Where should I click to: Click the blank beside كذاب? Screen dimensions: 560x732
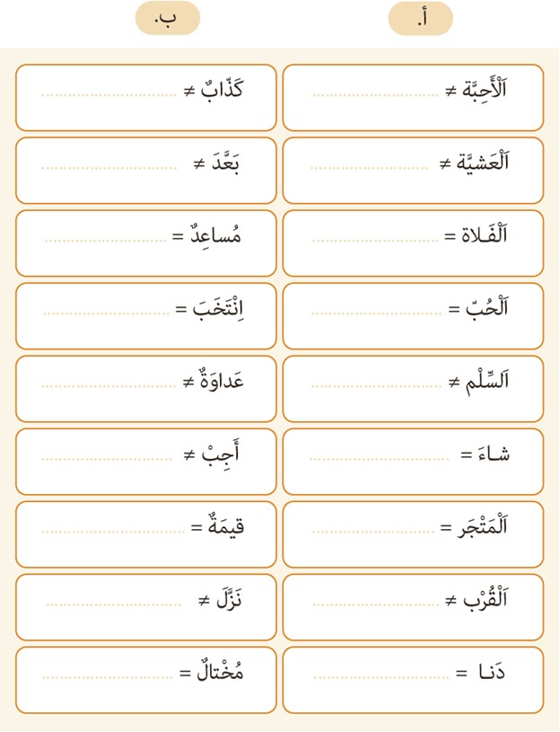tap(108, 95)
